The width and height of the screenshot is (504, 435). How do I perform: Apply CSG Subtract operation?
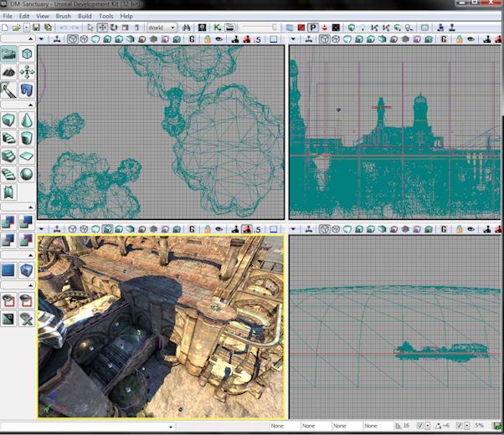(27, 222)
